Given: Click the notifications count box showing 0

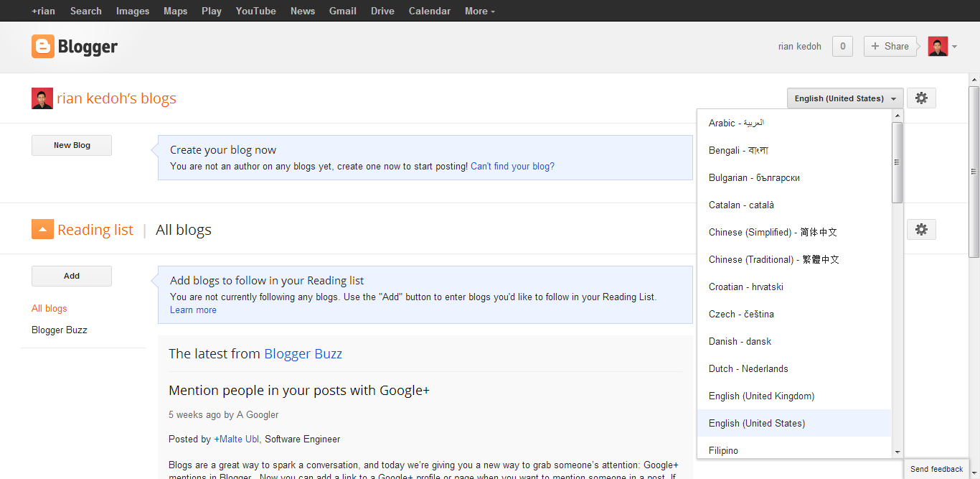Looking at the screenshot, I should (842, 46).
